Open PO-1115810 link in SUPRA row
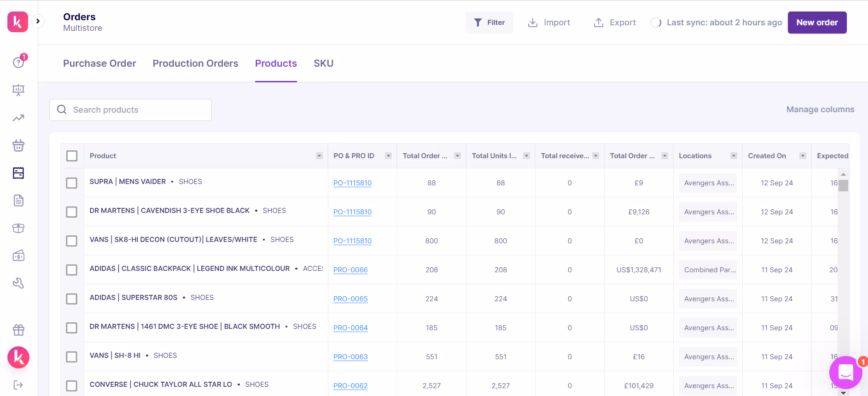868x396 pixels. pos(352,183)
